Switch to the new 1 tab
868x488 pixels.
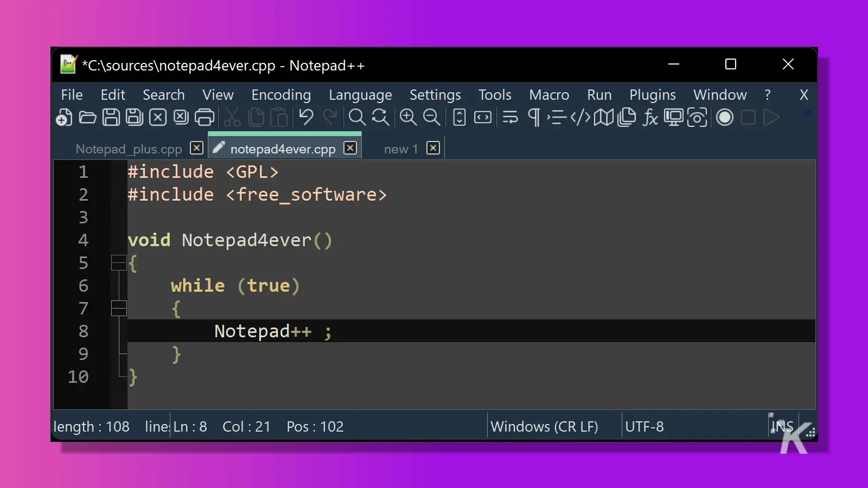[x=401, y=149]
